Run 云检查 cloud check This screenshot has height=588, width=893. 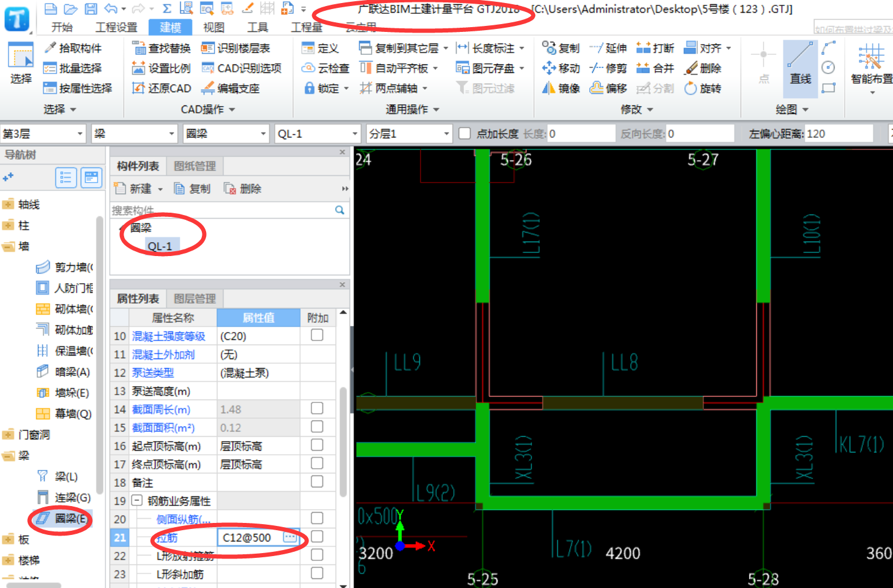click(325, 68)
